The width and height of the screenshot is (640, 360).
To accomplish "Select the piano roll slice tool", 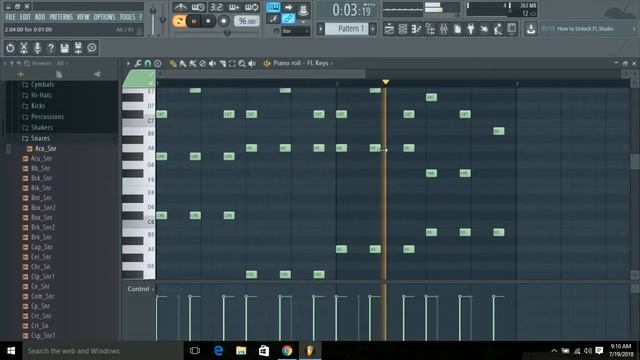I will pyautogui.click(x=222, y=63).
